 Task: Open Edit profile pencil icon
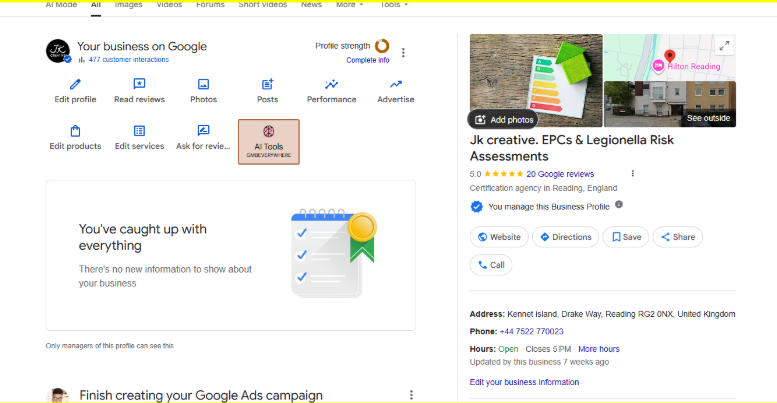click(75, 84)
